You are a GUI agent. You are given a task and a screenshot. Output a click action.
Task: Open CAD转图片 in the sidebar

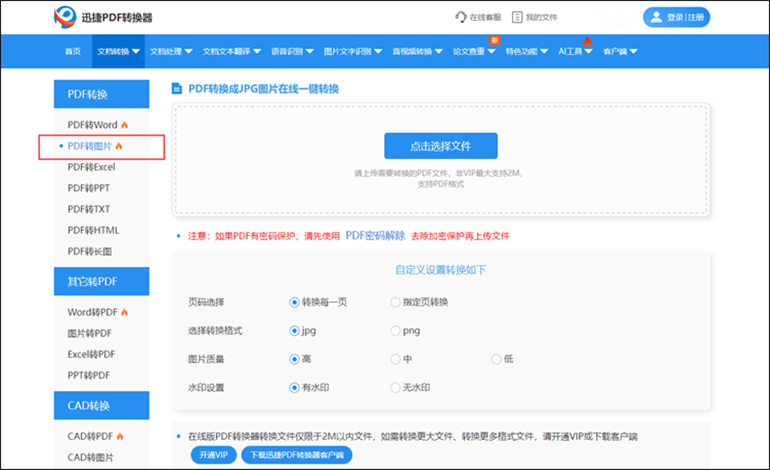(x=90, y=457)
